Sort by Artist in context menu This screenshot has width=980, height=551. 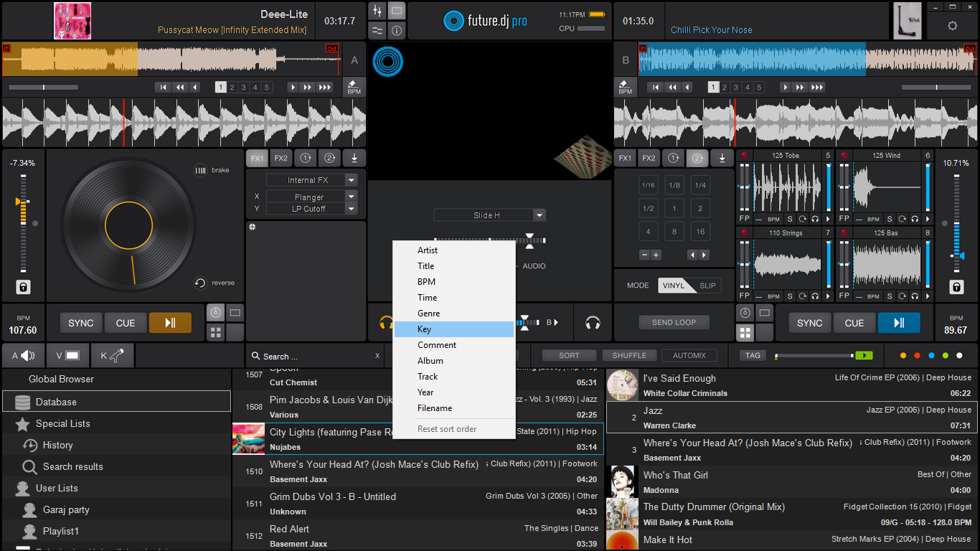pyautogui.click(x=454, y=250)
